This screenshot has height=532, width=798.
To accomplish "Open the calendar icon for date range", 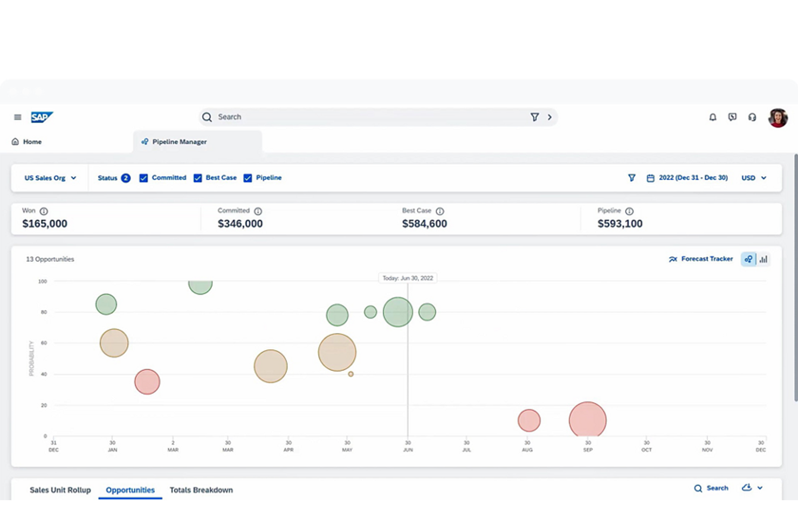I will [x=650, y=178].
